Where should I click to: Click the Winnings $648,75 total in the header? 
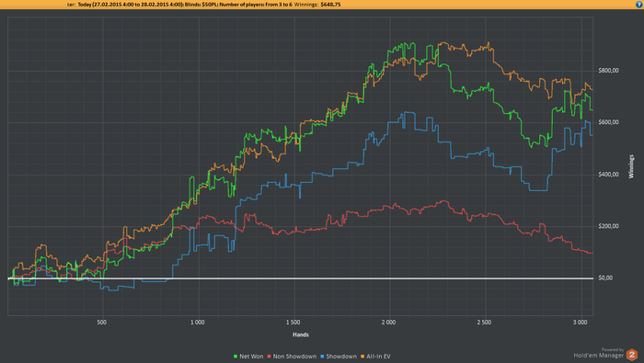(317, 5)
